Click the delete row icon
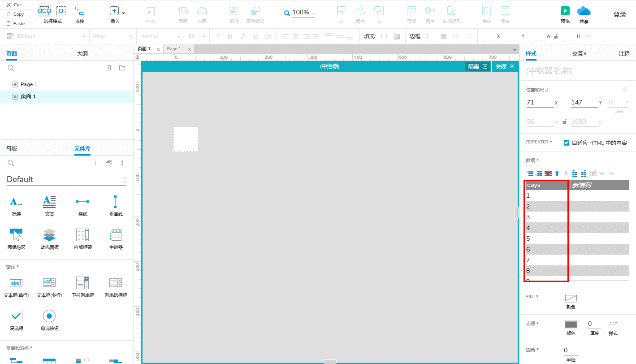Image resolution: width=636 pixels, height=364 pixels. (548, 173)
